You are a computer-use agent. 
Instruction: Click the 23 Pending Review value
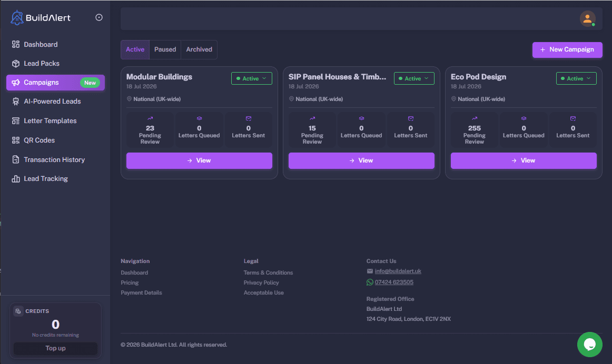pos(150,128)
